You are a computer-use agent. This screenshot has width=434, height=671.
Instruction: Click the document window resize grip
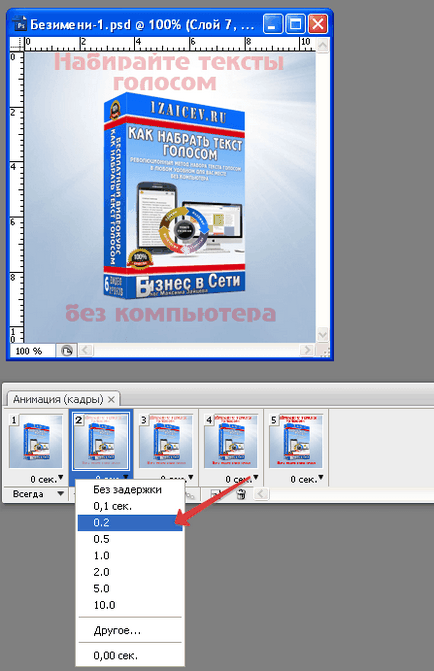[323, 351]
